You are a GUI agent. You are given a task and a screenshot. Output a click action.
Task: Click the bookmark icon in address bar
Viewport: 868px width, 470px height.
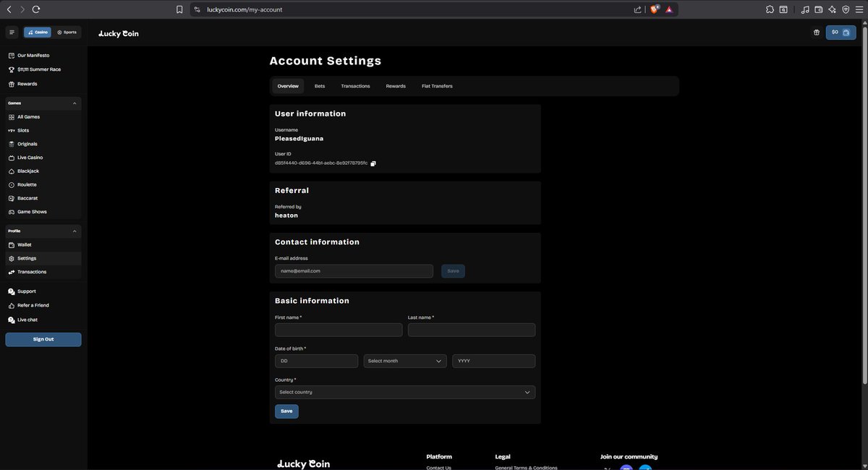click(179, 9)
